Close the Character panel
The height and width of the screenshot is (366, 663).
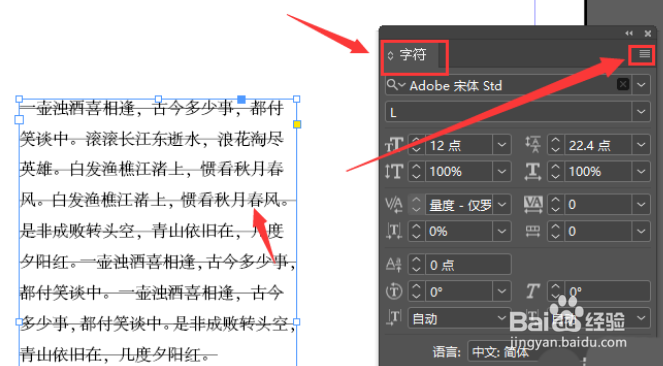tap(647, 33)
